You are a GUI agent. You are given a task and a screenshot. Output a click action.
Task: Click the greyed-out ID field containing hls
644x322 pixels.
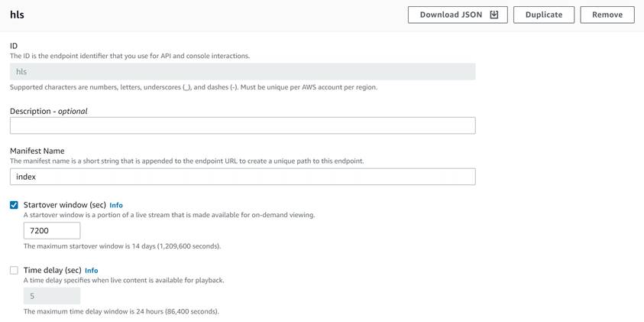pyautogui.click(x=243, y=72)
